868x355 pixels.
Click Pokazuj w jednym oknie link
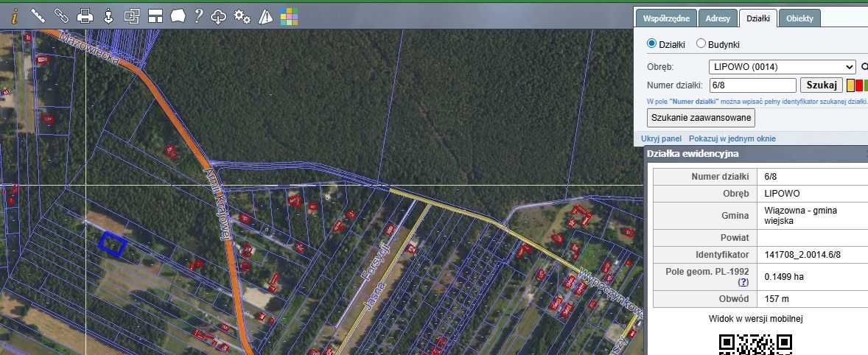click(x=732, y=138)
